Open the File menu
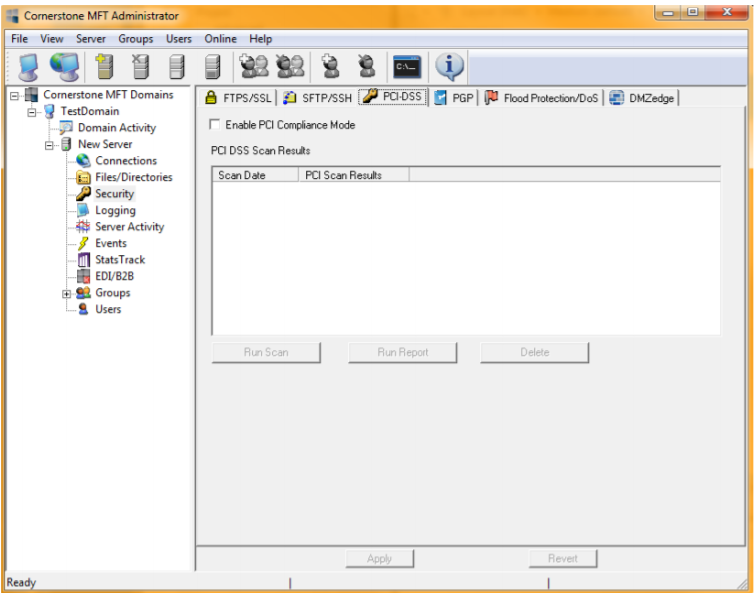The width and height of the screenshot is (754, 593). click(19, 39)
